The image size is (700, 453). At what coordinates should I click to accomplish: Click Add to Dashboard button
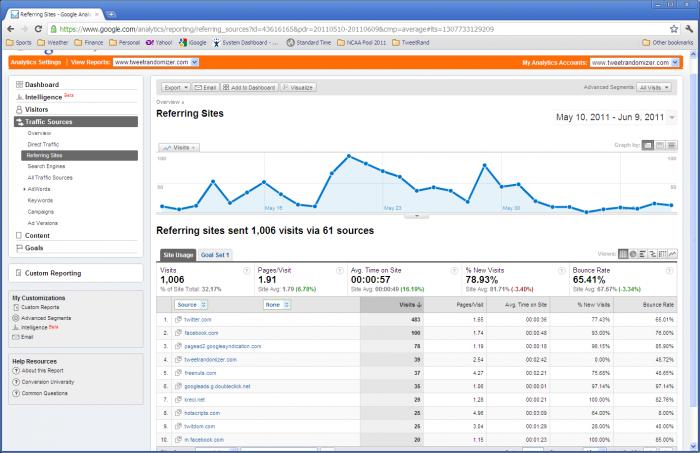point(250,87)
